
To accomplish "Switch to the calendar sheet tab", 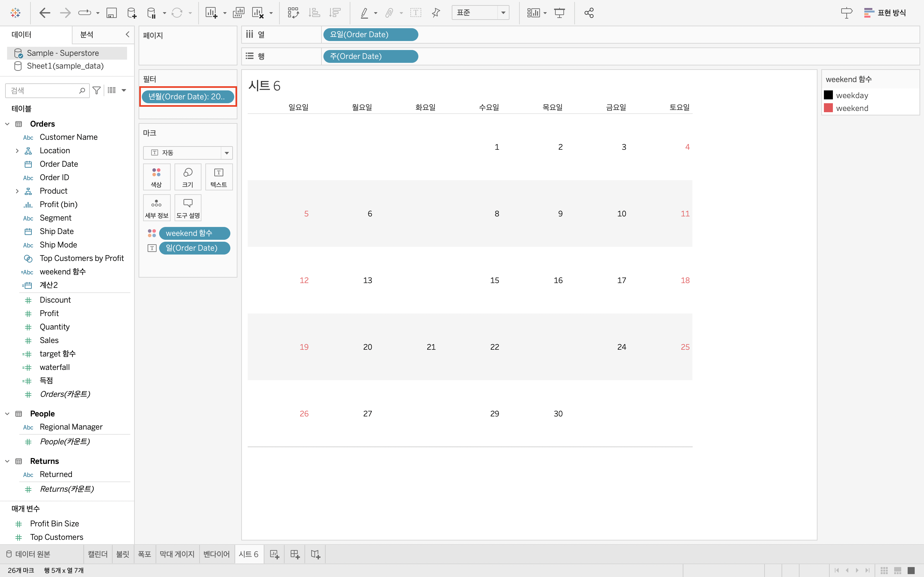I will pyautogui.click(x=97, y=554).
